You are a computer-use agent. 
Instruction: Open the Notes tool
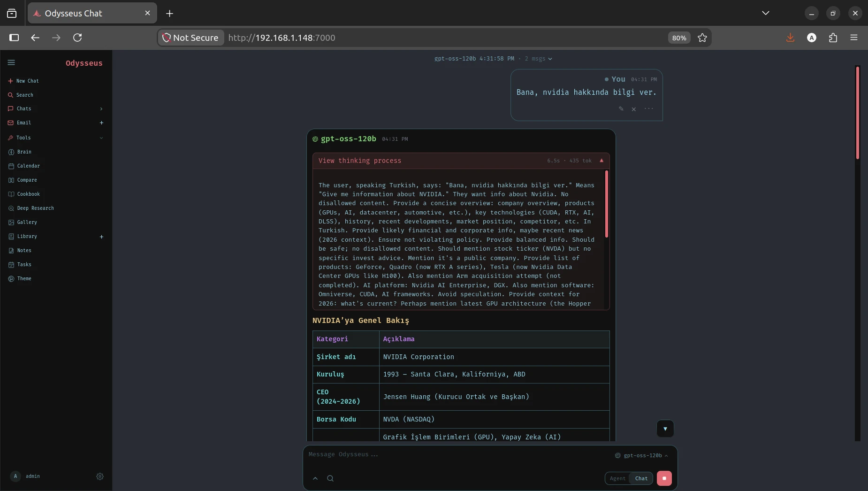20,250
